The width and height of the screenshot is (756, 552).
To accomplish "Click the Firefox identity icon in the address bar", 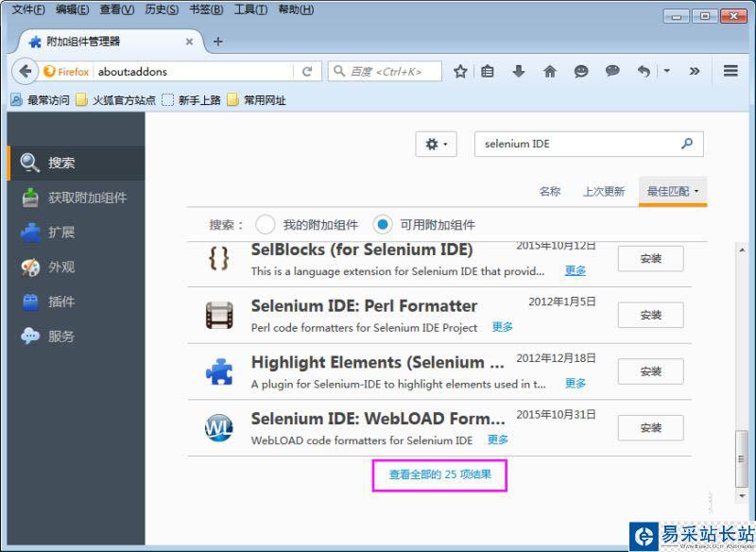I will [49, 71].
